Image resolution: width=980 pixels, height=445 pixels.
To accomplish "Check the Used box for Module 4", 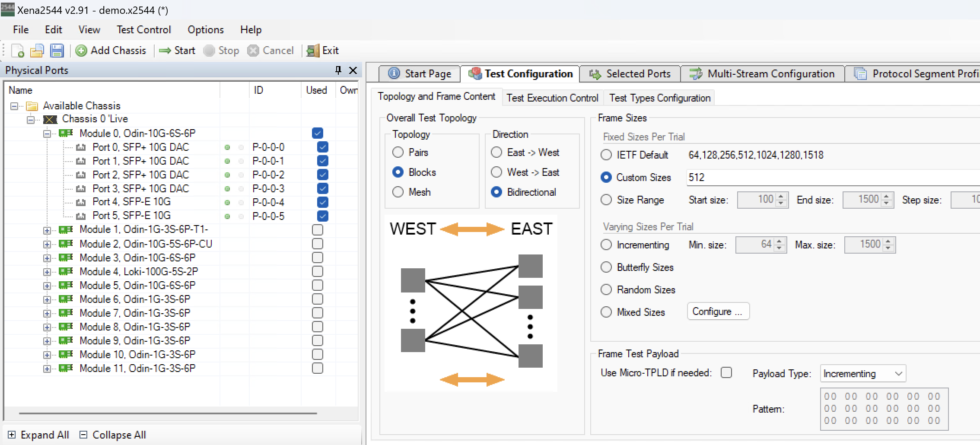I will 318,271.
